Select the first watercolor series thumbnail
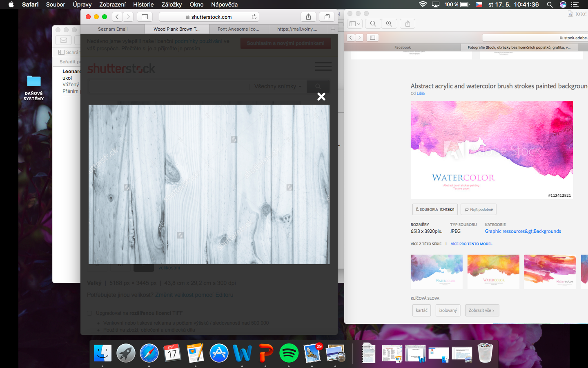 pos(437,272)
